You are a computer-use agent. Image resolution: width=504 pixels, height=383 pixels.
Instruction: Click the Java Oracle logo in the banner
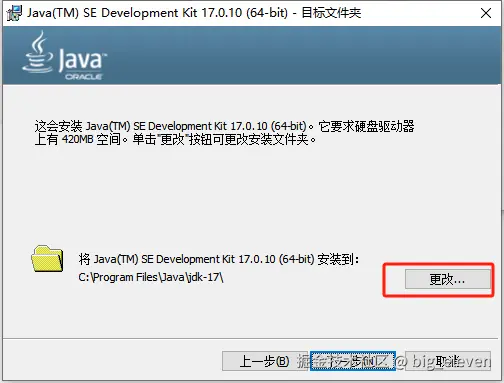[x=65, y=56]
